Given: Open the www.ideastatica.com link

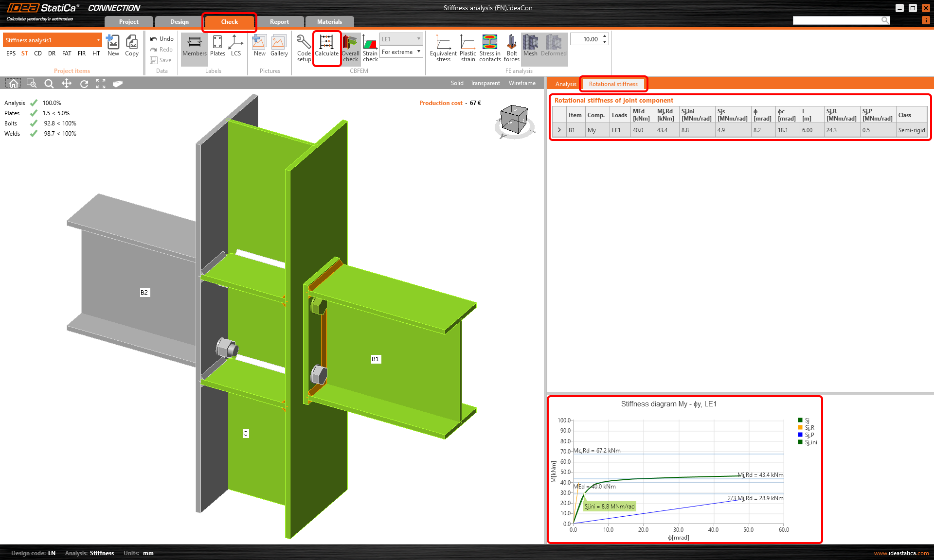Looking at the screenshot, I should coord(901,553).
